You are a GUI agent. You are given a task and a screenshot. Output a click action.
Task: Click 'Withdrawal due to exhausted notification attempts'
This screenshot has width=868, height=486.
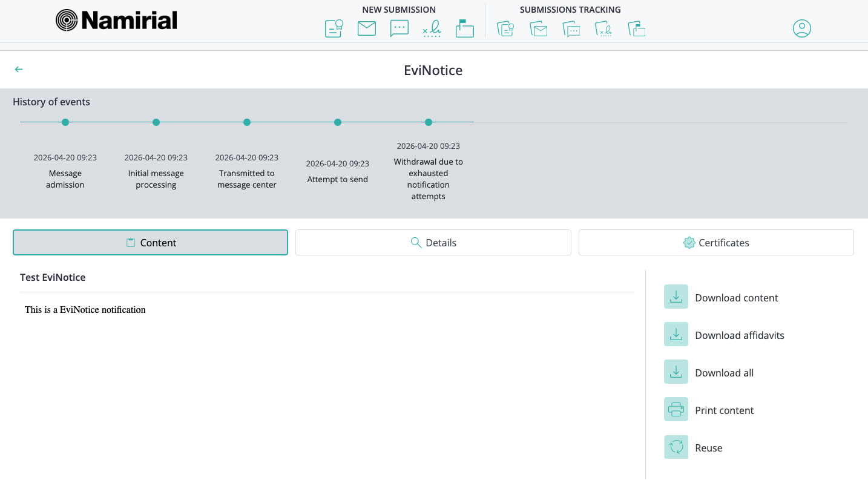pyautogui.click(x=429, y=179)
